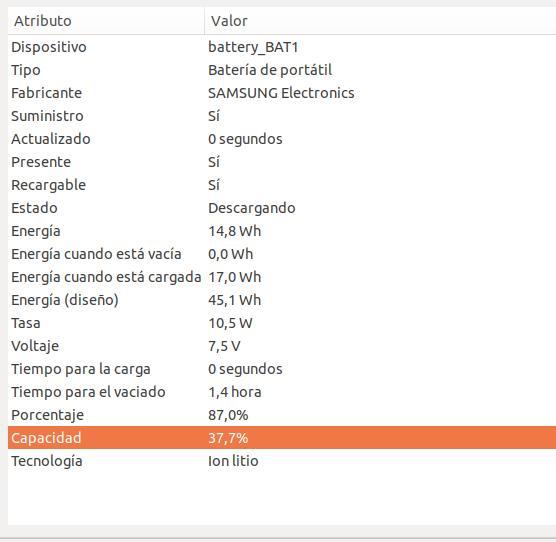This screenshot has width=556, height=542.
Task: Select the Energía cuando está cargada row
Action: tap(282, 277)
